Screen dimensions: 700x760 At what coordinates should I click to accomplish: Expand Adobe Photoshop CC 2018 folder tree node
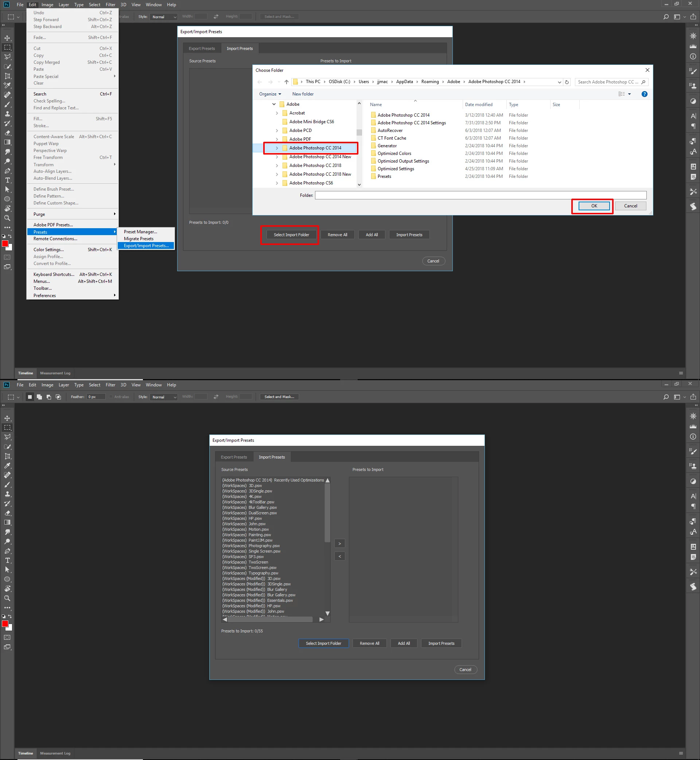coord(277,165)
